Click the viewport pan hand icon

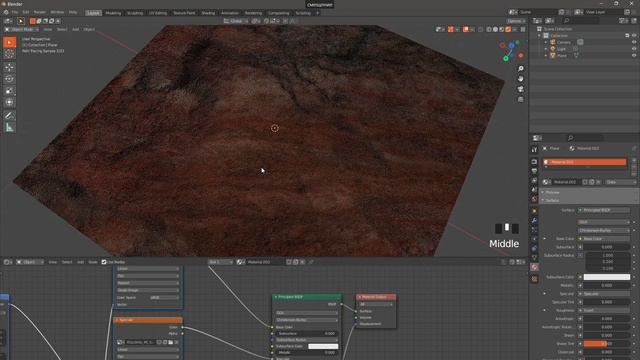[520, 79]
